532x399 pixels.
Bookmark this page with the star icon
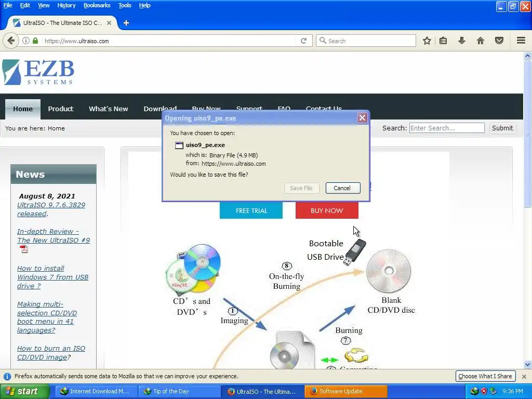pos(427,41)
